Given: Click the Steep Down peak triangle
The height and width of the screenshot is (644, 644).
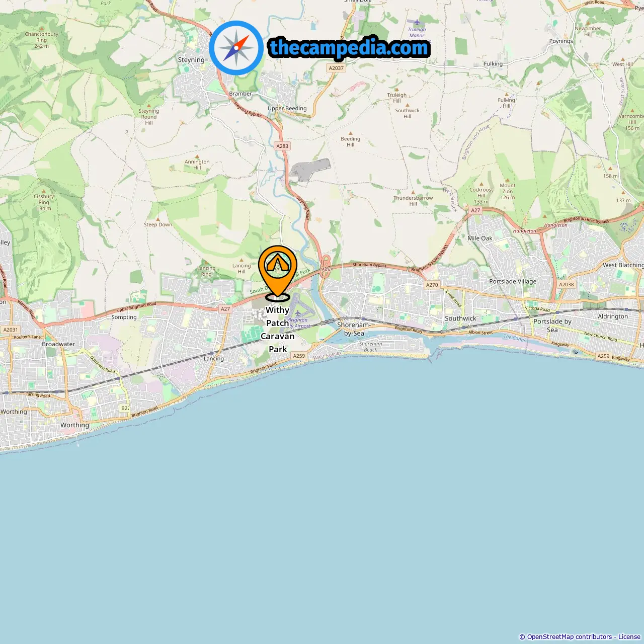Looking at the screenshot, I should 158,219.
